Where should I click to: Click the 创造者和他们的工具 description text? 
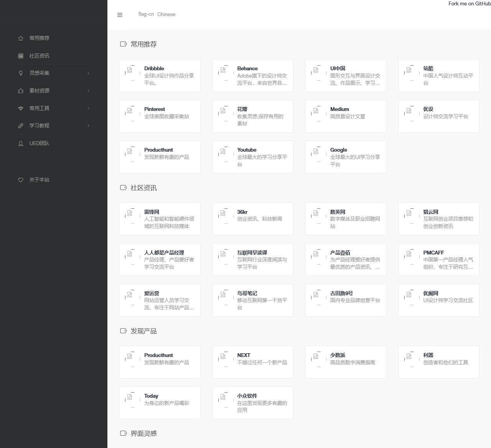point(446,363)
